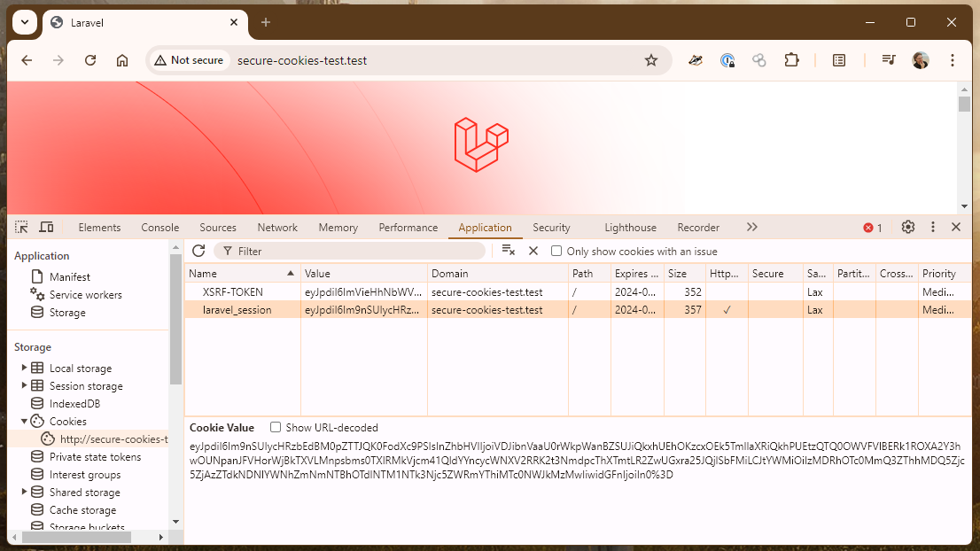
Task: Open DevTools customize three-dot menu
Action: (x=933, y=228)
